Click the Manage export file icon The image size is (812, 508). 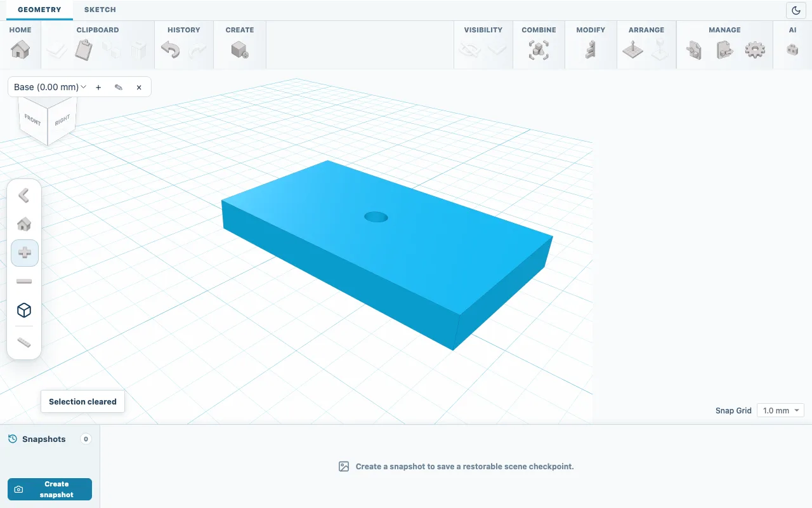tap(724, 50)
